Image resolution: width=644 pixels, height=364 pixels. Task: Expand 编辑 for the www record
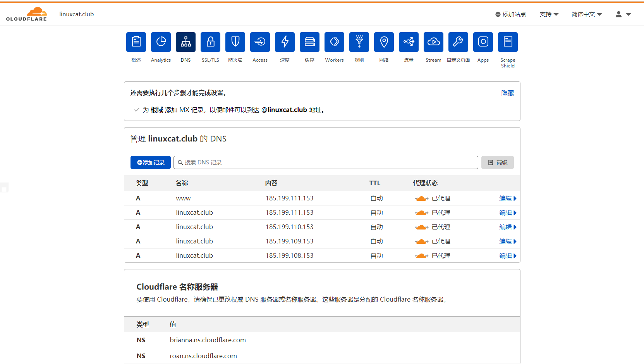(x=508, y=198)
